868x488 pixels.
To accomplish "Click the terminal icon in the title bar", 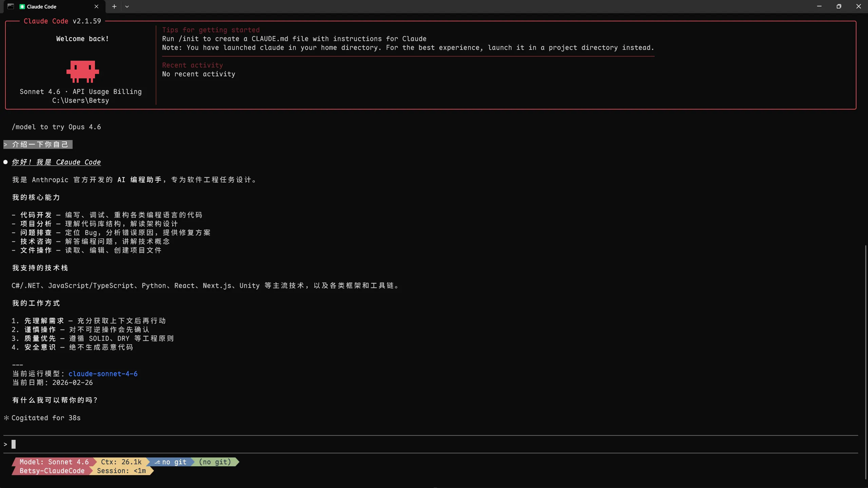I will coord(11,6).
